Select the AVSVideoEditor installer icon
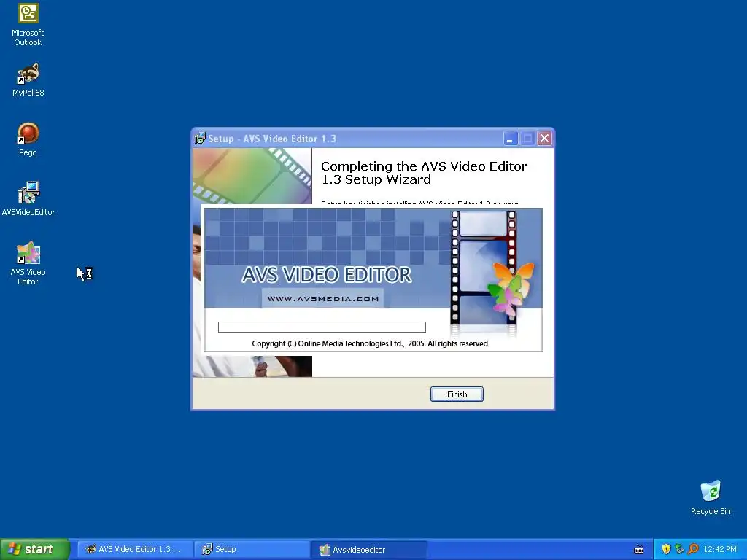Screen dimensions: 747x560 point(28,199)
